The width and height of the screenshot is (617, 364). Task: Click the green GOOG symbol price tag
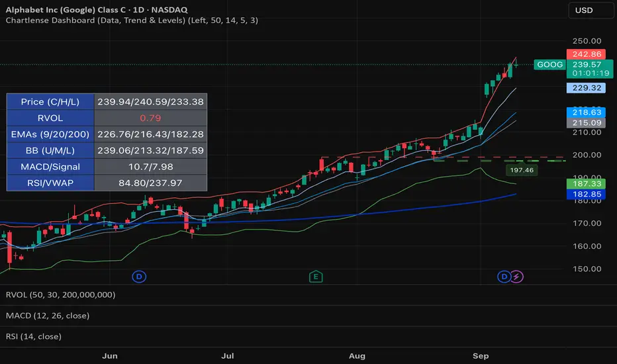coord(549,65)
